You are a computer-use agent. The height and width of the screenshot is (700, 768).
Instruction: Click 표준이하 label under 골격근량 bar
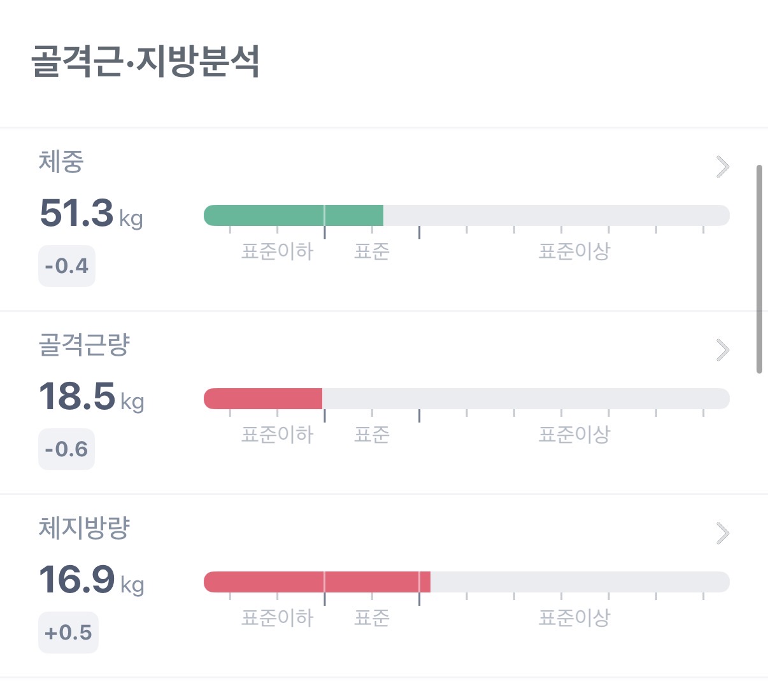coord(278,435)
